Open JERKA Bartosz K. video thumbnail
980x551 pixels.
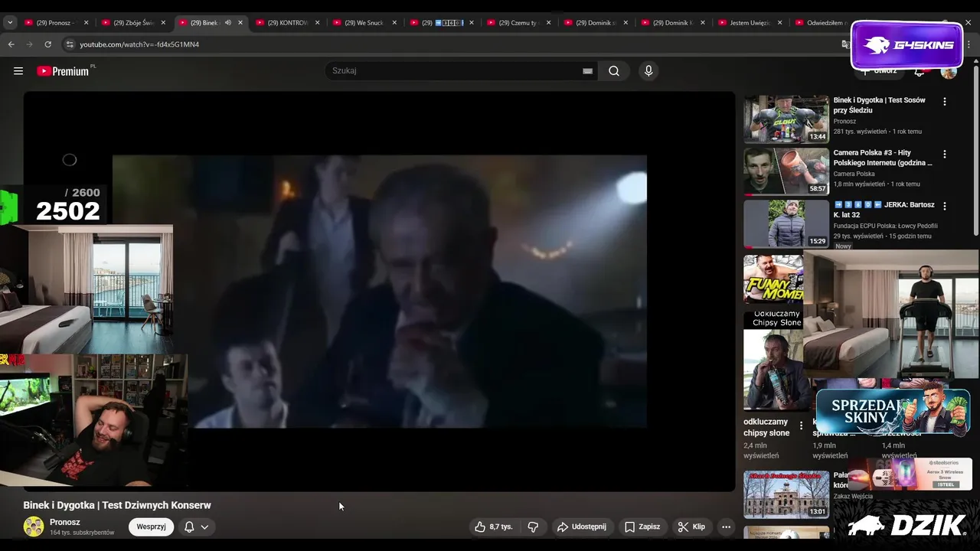point(786,223)
